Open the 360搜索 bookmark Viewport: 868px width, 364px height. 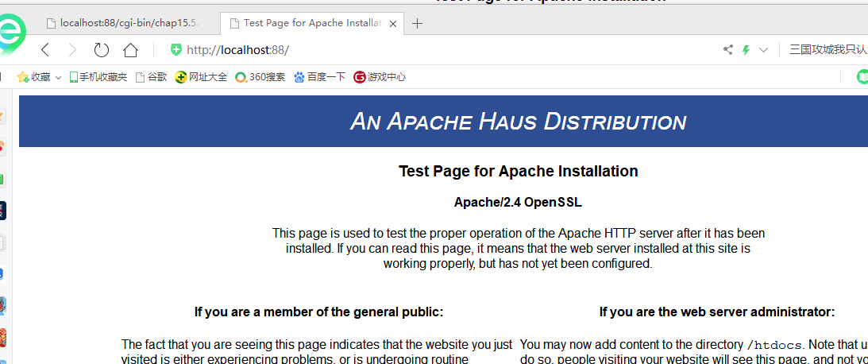click(260, 77)
